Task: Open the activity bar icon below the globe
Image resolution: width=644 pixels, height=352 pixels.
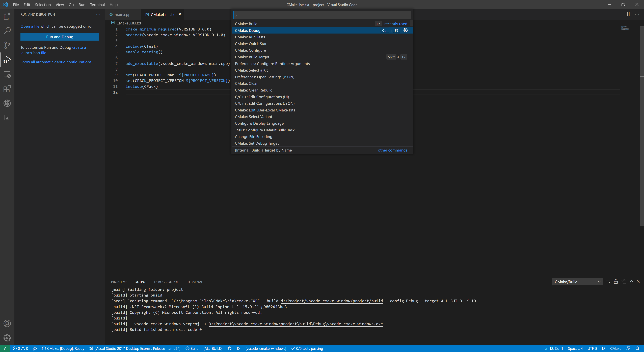Action: tap(7, 118)
